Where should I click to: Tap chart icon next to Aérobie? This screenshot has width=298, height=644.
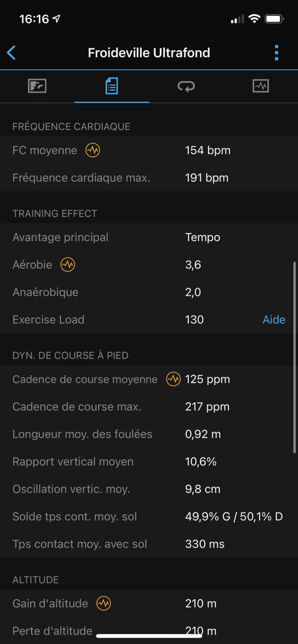click(68, 265)
